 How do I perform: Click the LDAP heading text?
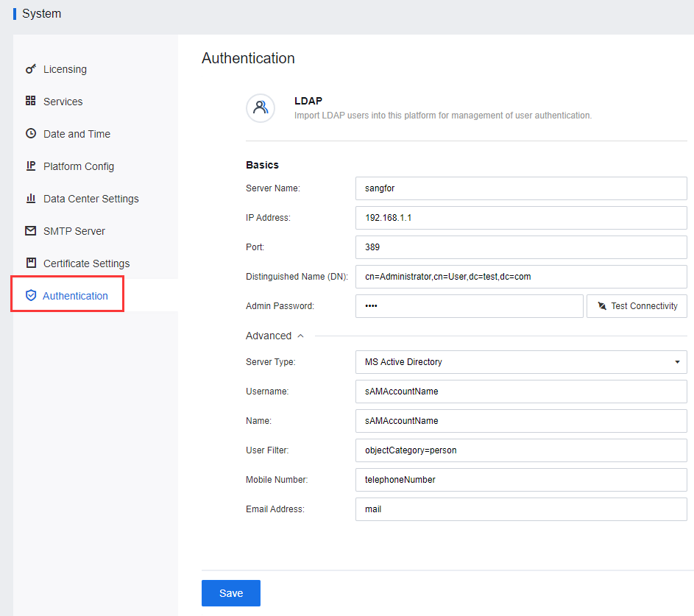[x=308, y=101]
